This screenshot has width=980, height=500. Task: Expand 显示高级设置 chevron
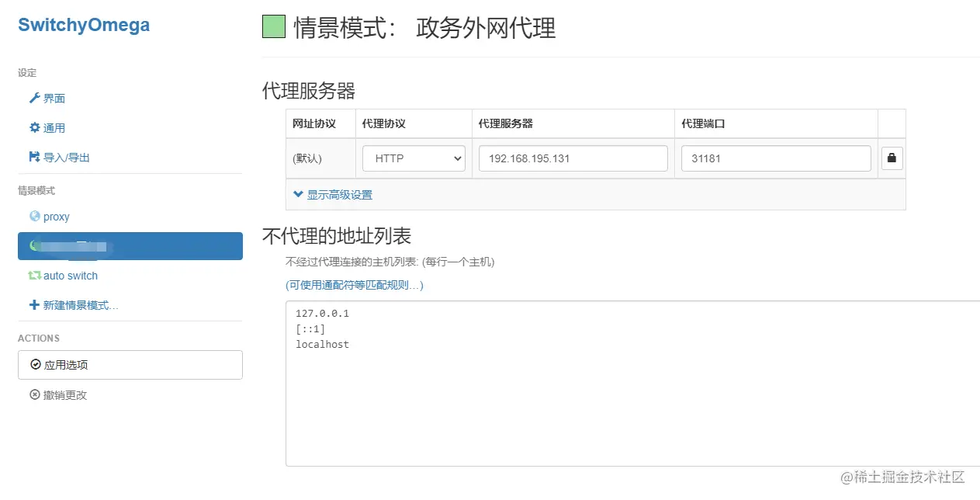(x=298, y=194)
